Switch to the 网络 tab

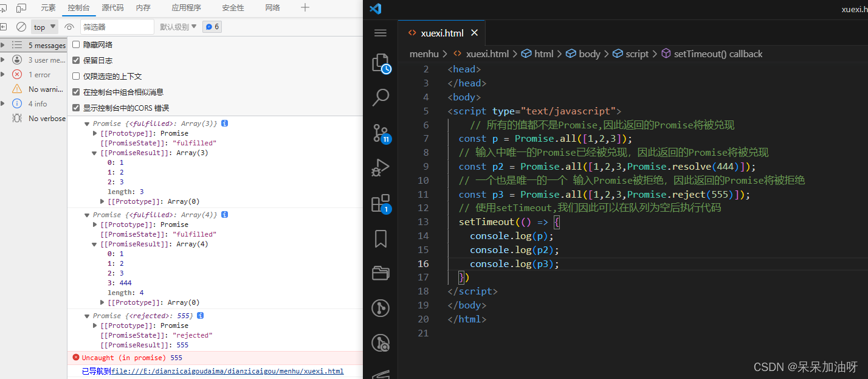[x=273, y=8]
